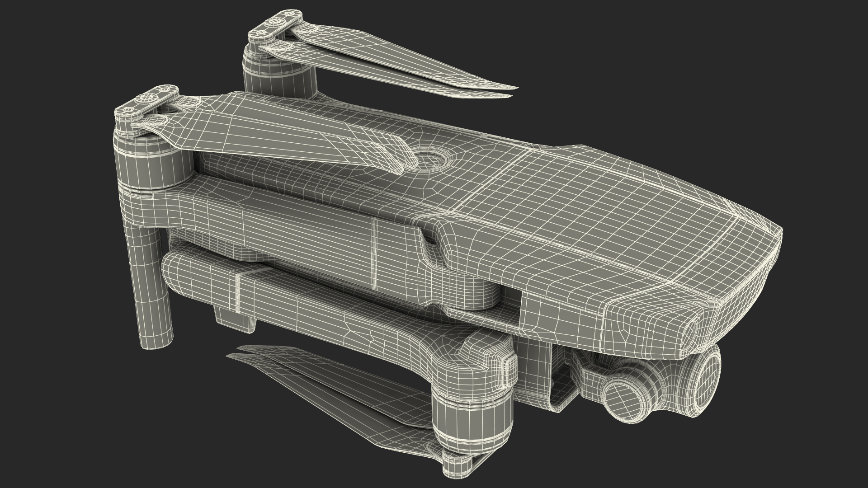Click the small block under the front arm
This screenshot has width=868, height=488.
pos(235,320)
